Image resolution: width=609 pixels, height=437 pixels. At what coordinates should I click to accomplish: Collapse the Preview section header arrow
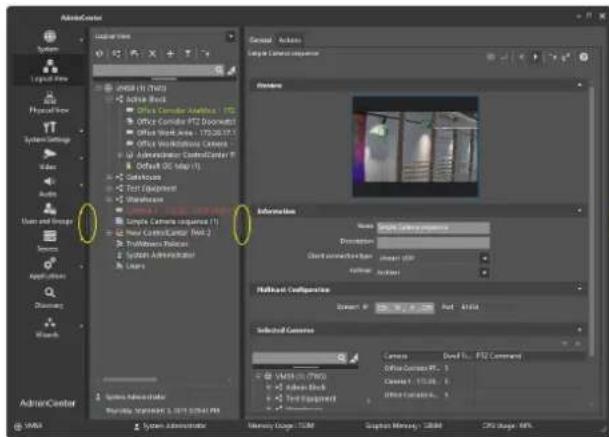pos(579,85)
